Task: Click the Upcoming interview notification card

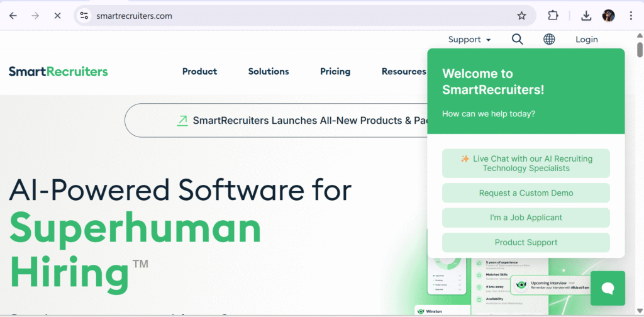Action: tap(550, 286)
